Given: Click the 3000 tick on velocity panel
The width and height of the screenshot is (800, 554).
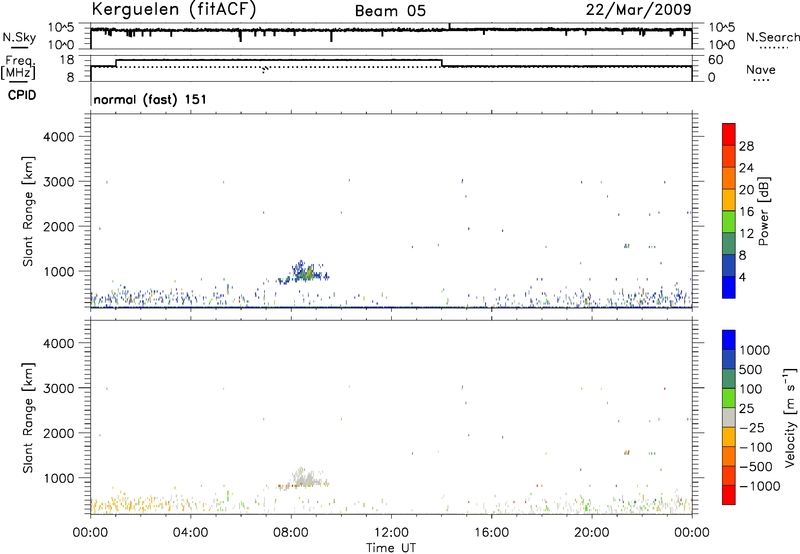Looking at the screenshot, I should 58,388.
